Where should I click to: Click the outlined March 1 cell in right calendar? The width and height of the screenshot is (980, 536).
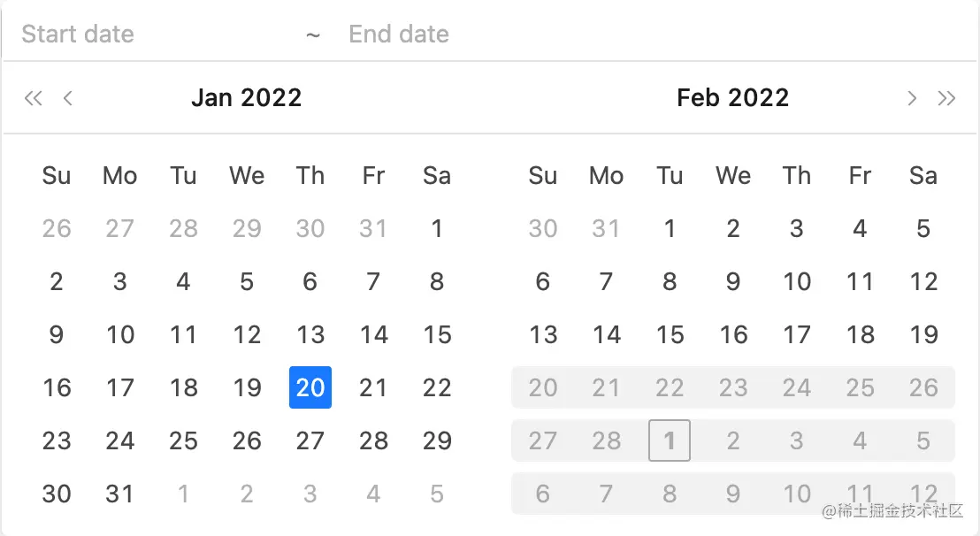(670, 440)
